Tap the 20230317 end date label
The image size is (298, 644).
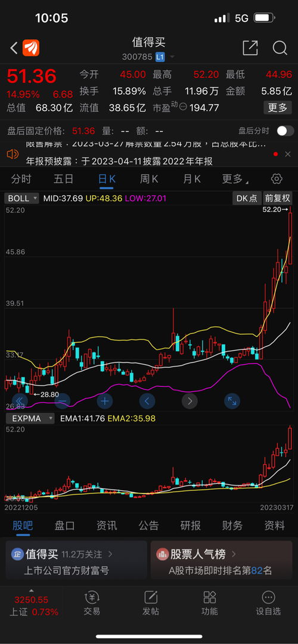(x=277, y=508)
